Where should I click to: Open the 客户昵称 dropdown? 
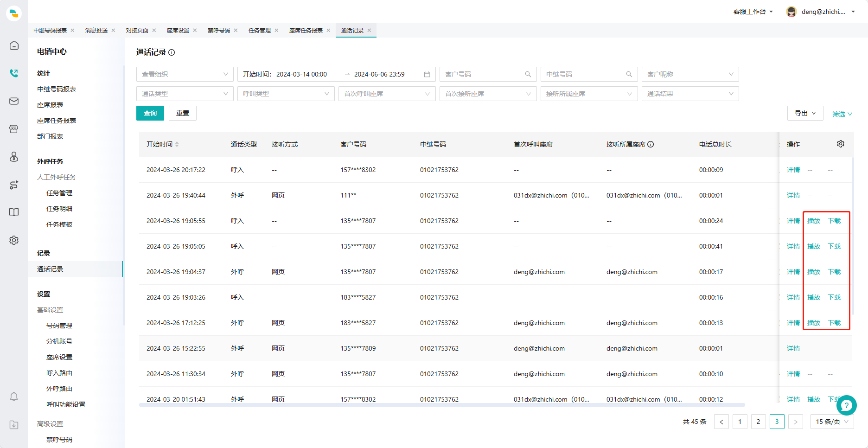click(x=690, y=74)
